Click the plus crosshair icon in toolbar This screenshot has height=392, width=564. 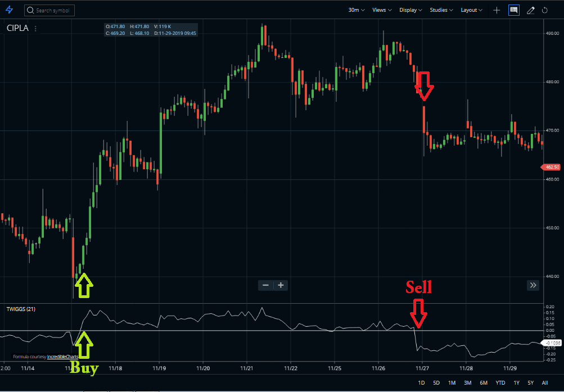[x=497, y=11]
